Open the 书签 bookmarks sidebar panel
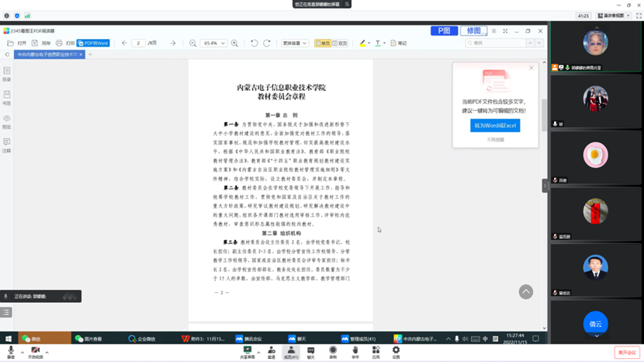Viewport: 644px width, 362px height. (x=7, y=97)
